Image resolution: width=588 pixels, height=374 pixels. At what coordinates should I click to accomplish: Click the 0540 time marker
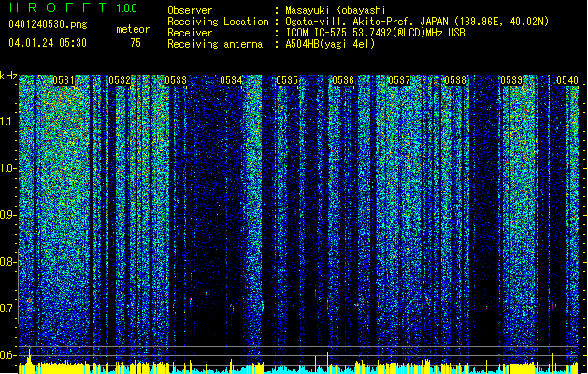click(567, 80)
